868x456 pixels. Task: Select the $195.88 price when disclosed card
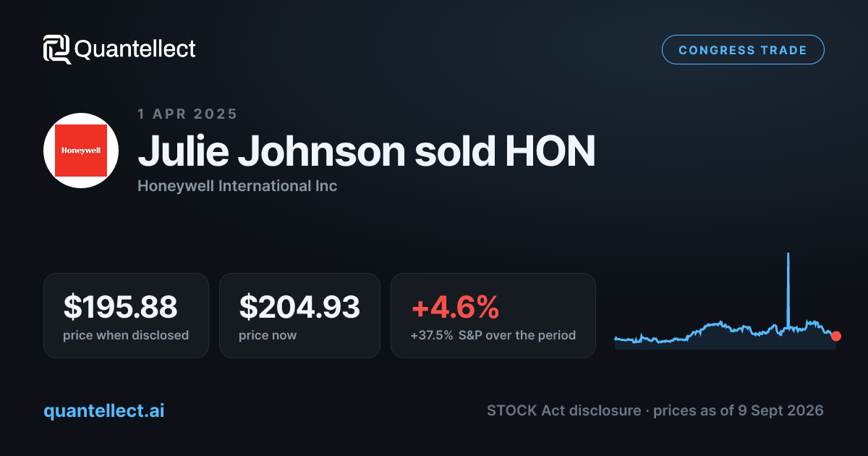[x=126, y=315]
